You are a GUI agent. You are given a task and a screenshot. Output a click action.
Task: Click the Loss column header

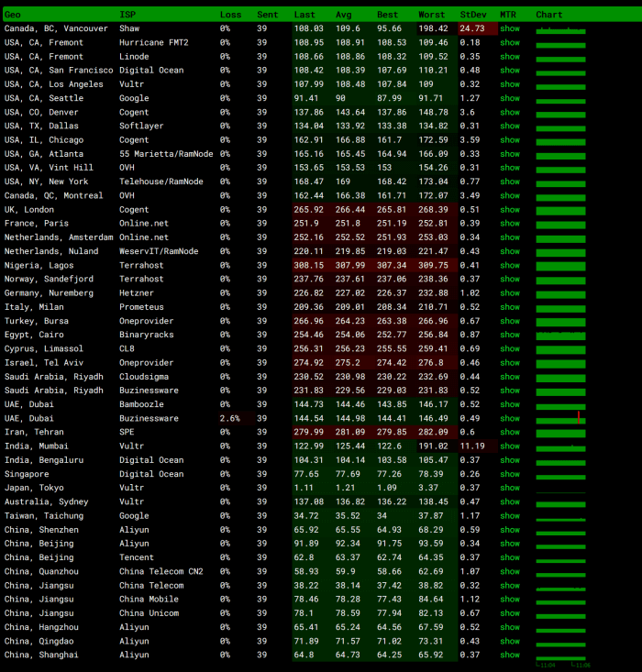point(231,15)
